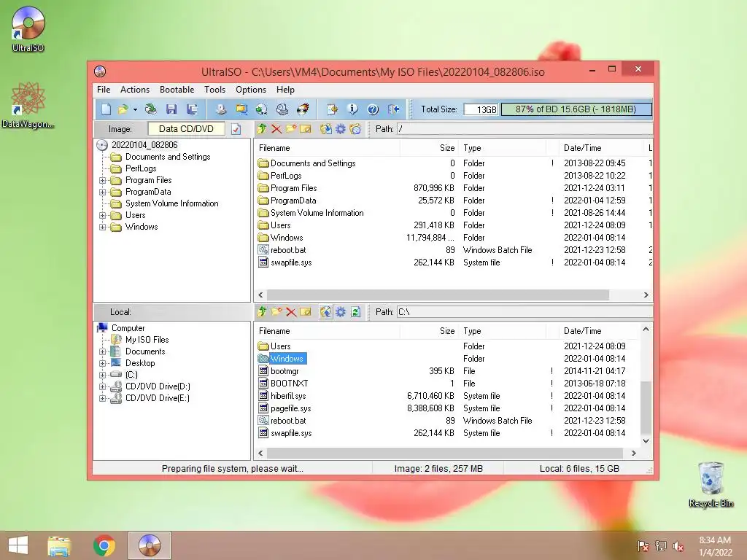Image resolution: width=747 pixels, height=560 pixels.
Task: Click the Burn CD/DVD Image flame icon
Action: pyautogui.click(x=303, y=109)
